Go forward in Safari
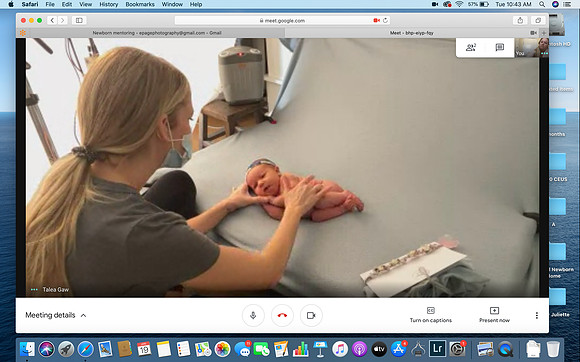 pos(63,20)
